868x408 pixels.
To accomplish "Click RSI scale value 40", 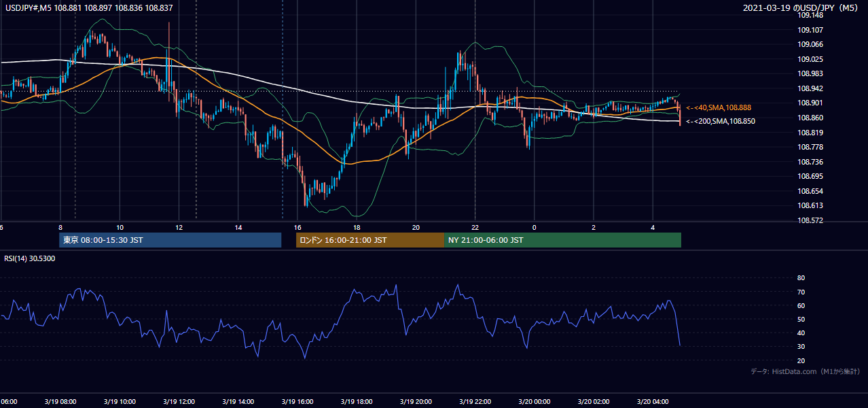I will [x=801, y=333].
